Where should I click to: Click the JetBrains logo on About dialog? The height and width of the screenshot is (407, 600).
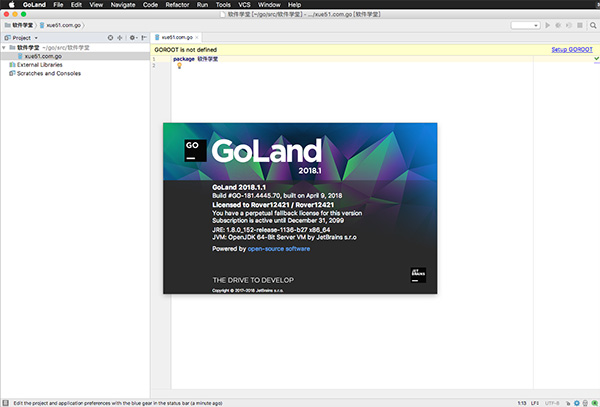418,275
